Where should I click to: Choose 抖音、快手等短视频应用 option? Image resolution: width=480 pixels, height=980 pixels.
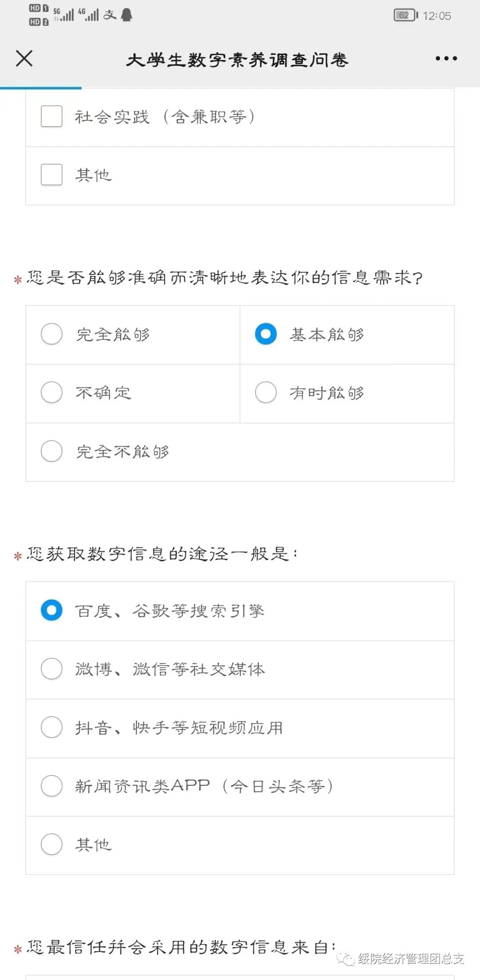(52, 727)
